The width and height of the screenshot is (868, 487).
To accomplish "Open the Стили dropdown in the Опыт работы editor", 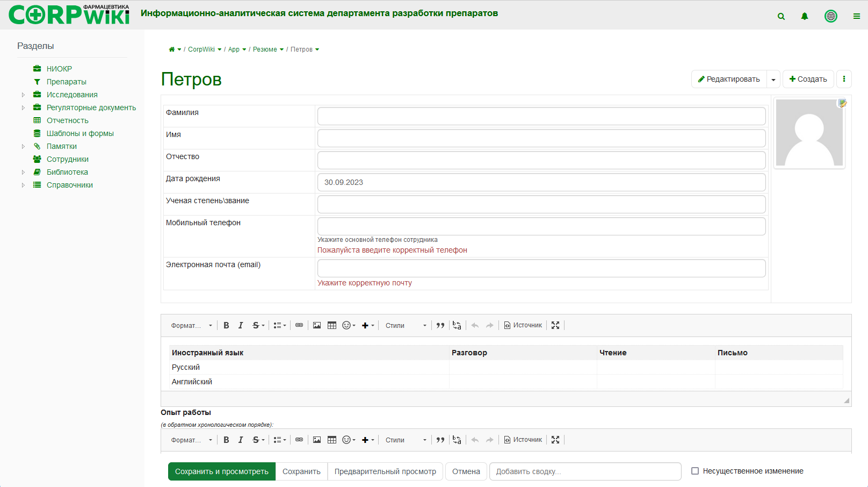I will tap(406, 440).
